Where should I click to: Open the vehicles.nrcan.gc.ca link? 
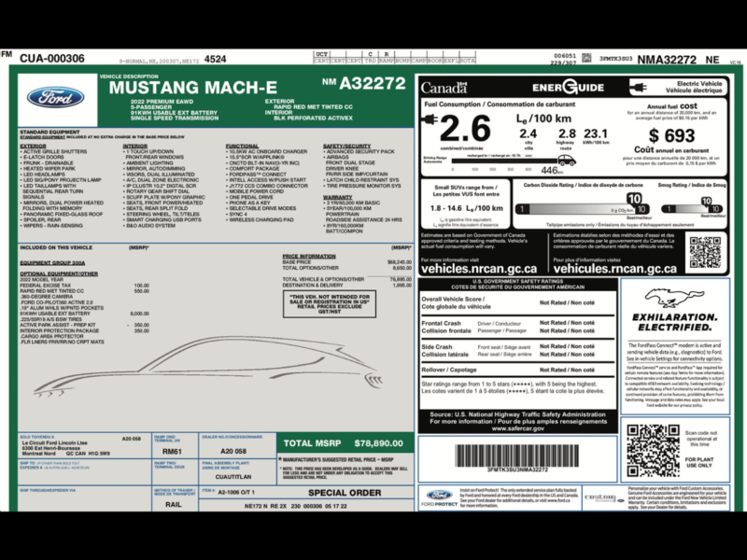pos(479,269)
